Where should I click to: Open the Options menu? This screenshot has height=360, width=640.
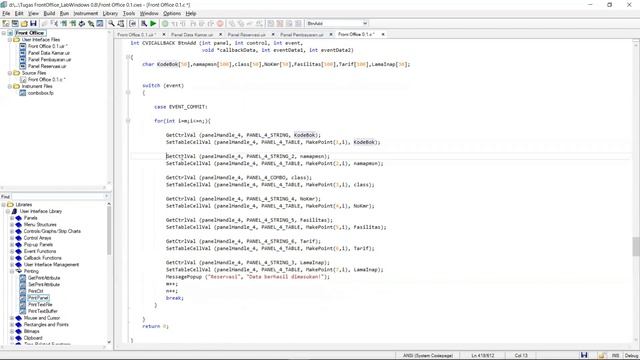(x=172, y=13)
